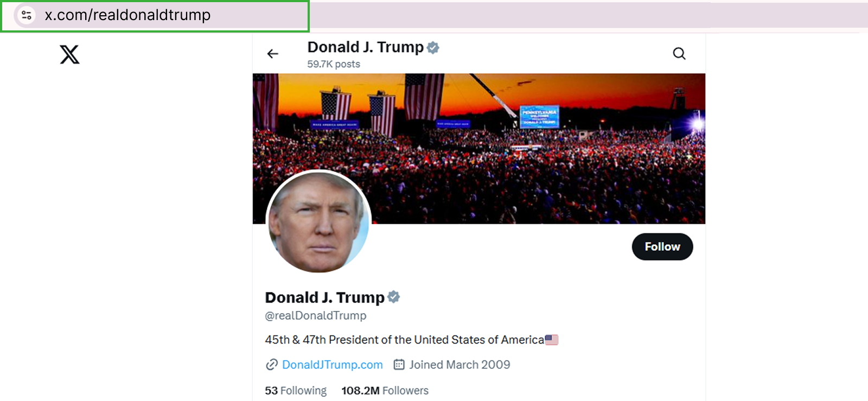Open the circular profile avatar photo
The image size is (868, 401).
pyautogui.click(x=319, y=222)
